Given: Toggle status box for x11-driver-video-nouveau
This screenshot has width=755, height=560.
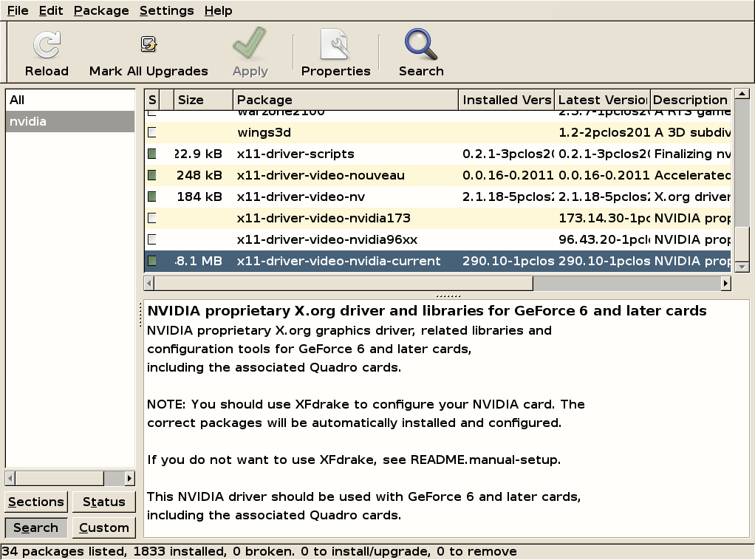Looking at the screenshot, I should 152,175.
